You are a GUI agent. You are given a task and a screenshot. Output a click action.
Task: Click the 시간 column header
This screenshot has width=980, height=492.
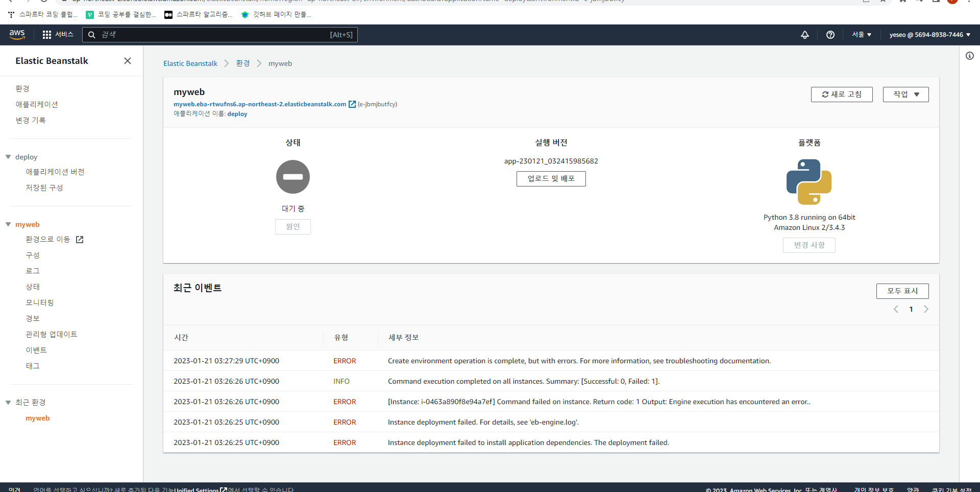181,337
